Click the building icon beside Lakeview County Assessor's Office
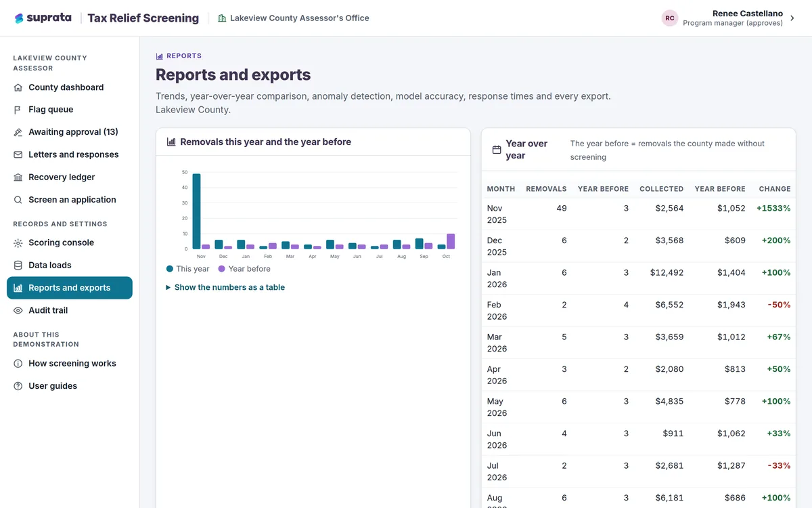Image resolution: width=812 pixels, height=508 pixels. pyautogui.click(x=222, y=18)
